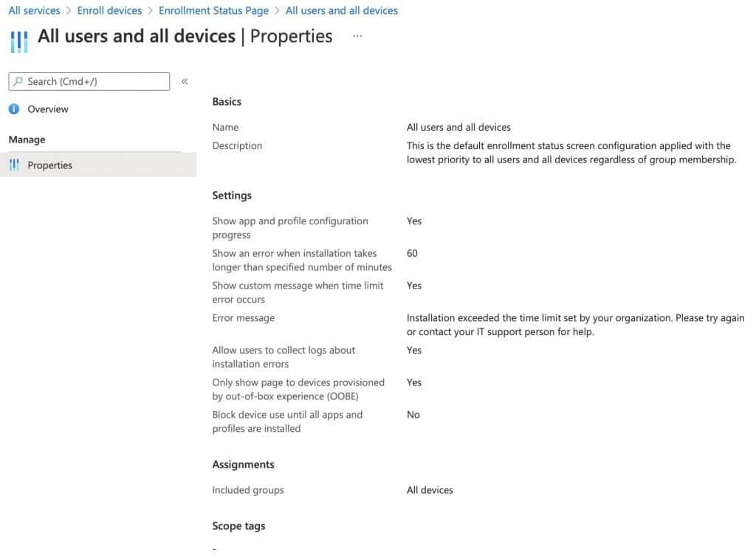Navigate to All services breadcrumb
The width and height of the screenshot is (756, 558).
[34, 10]
